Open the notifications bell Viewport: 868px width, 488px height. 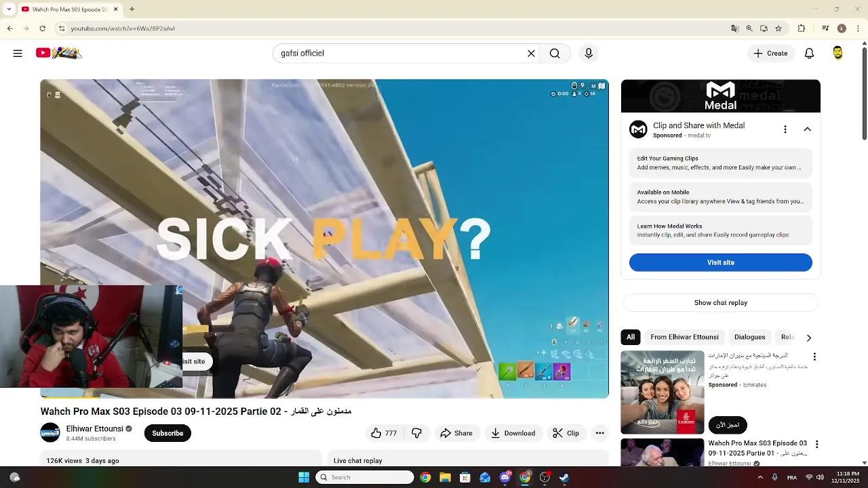point(809,54)
